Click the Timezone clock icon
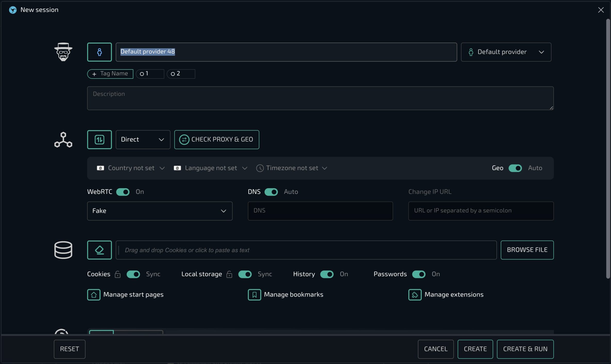Screen dimensions: 611x364 (x=260, y=168)
